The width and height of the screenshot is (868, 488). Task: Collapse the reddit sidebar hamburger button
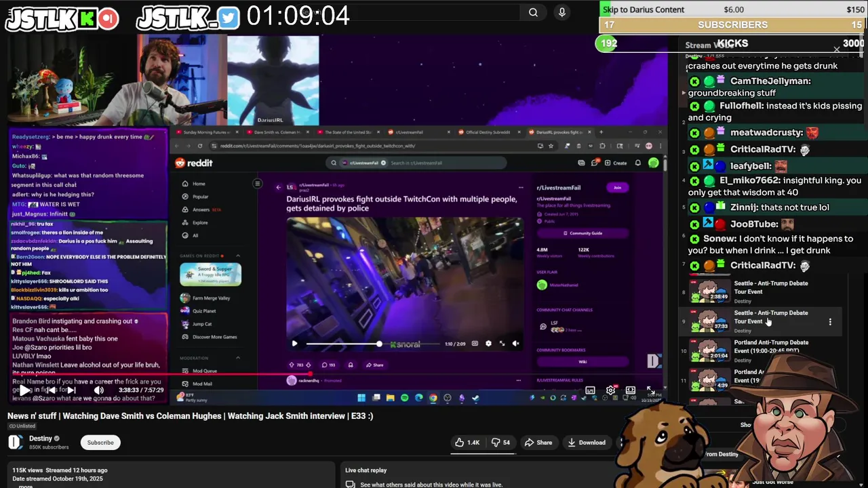tap(257, 184)
